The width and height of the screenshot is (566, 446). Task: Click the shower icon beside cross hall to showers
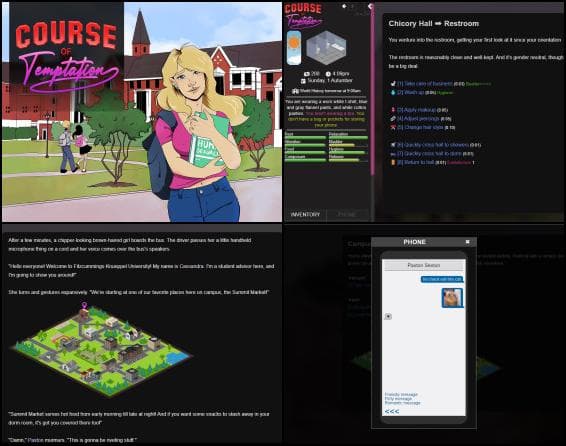[x=393, y=145]
